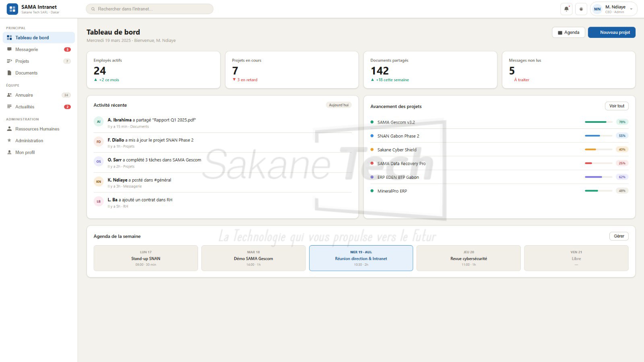Click the MN user avatar
The width and height of the screenshot is (644, 362).
pyautogui.click(x=597, y=9)
